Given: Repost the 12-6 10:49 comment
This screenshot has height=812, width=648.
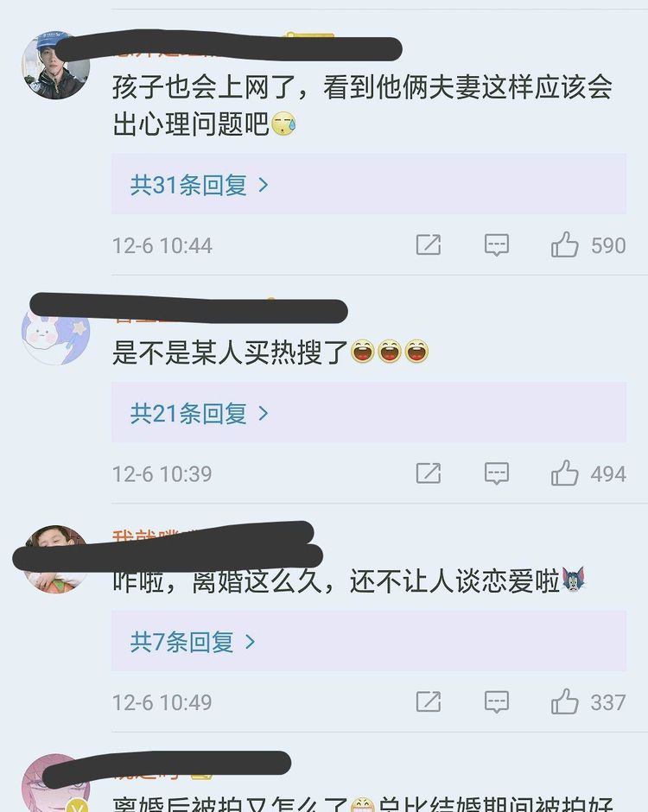Looking at the screenshot, I should point(429,701).
